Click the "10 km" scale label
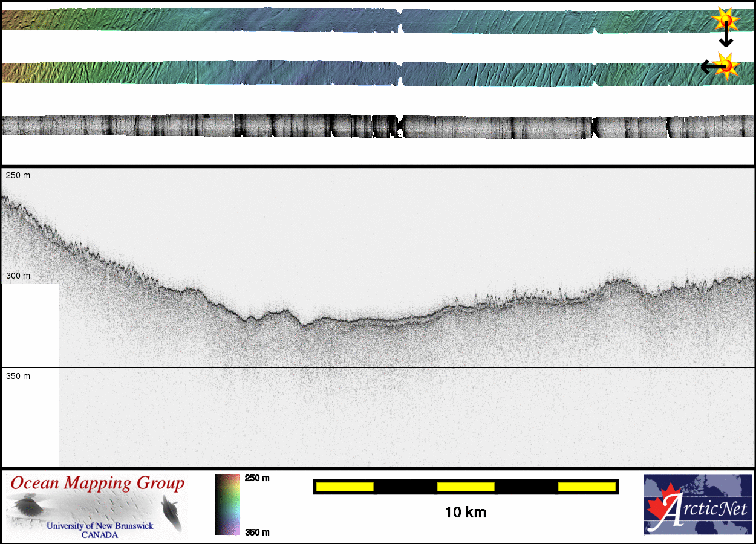This screenshot has height=544, width=756. click(x=465, y=513)
